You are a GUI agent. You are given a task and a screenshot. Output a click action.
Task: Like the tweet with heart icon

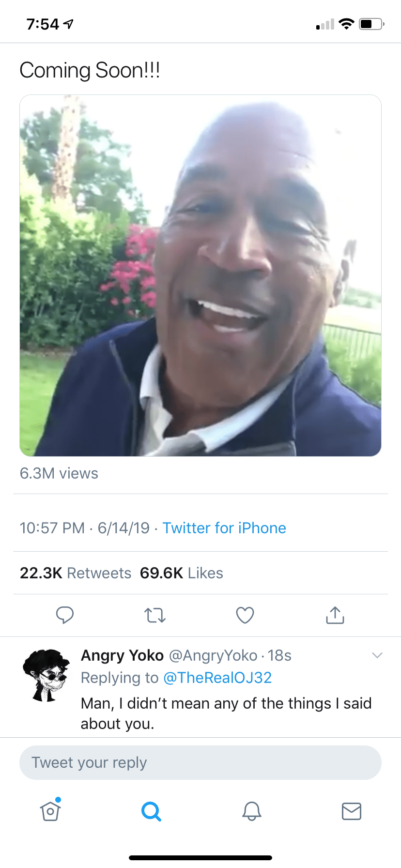coord(245,615)
